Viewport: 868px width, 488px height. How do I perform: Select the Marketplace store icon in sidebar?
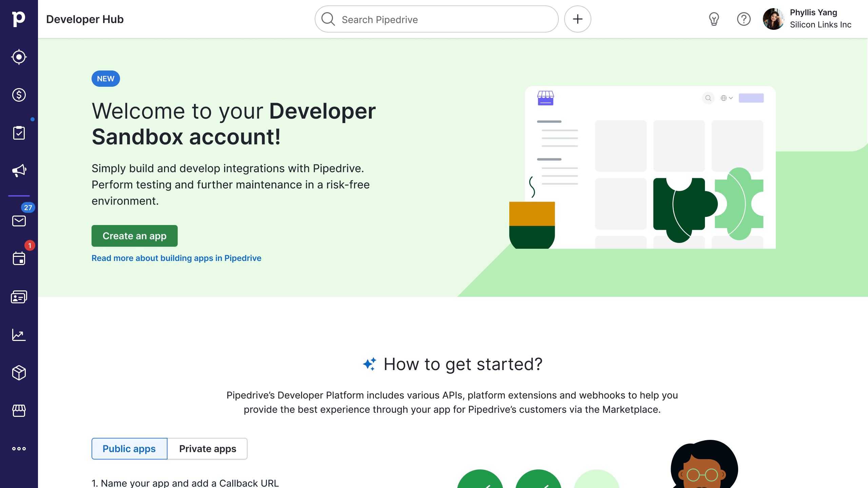click(19, 411)
